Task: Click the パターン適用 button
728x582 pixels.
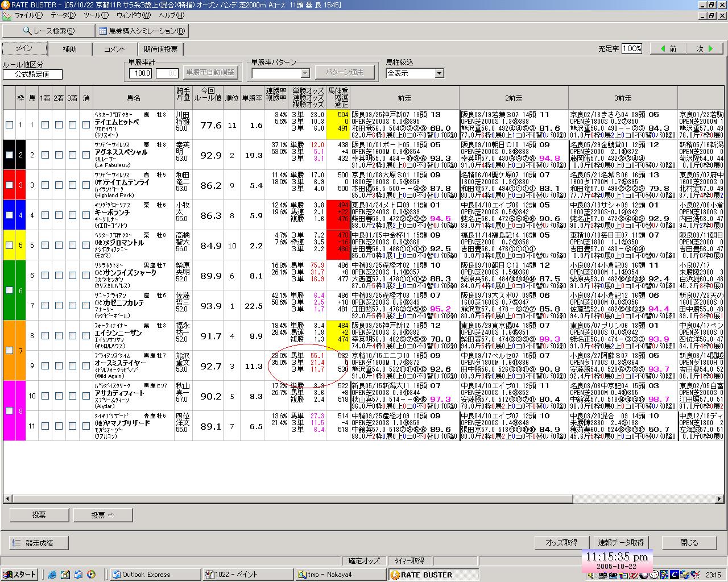Action: pyautogui.click(x=344, y=72)
